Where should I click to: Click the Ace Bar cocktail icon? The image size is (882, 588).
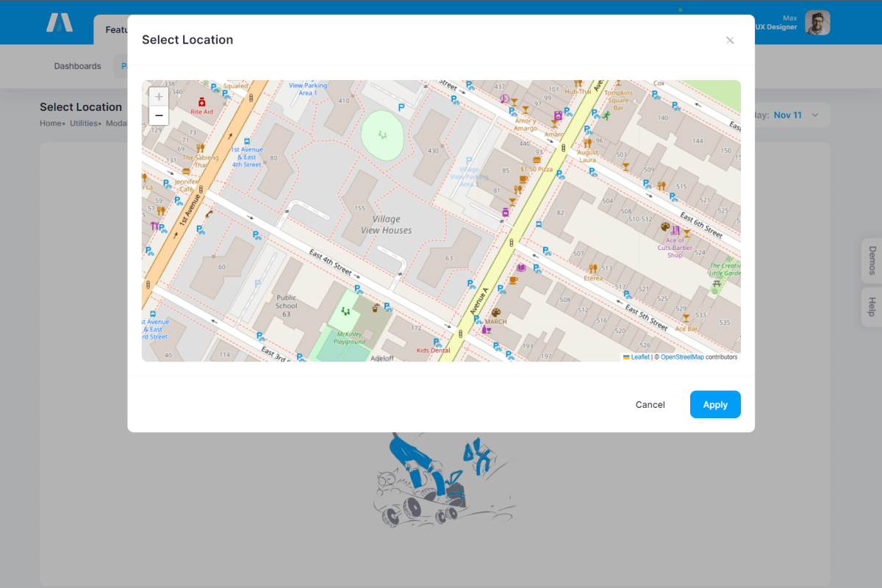(x=686, y=318)
